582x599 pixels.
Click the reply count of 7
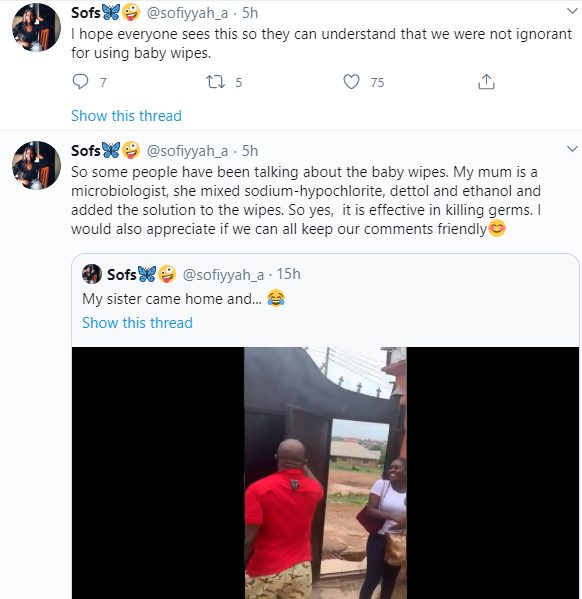coord(103,83)
